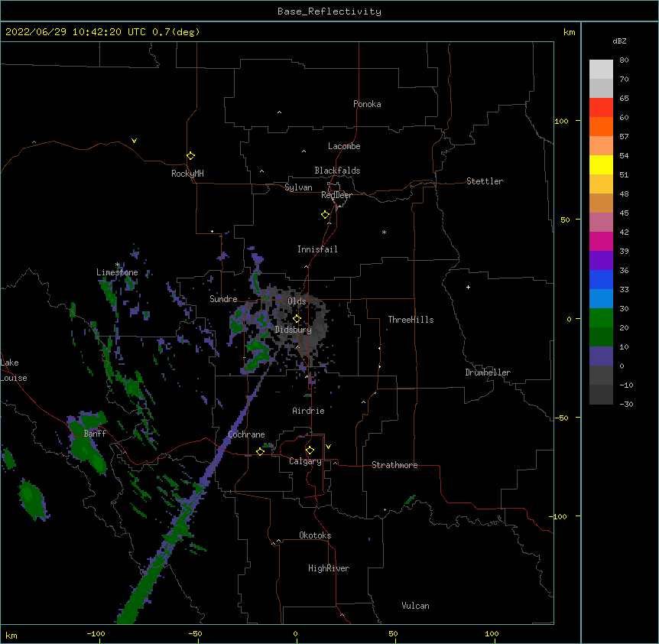The height and width of the screenshot is (644, 659).
Task: Click the Lake Louise label
Action: click(x=14, y=370)
